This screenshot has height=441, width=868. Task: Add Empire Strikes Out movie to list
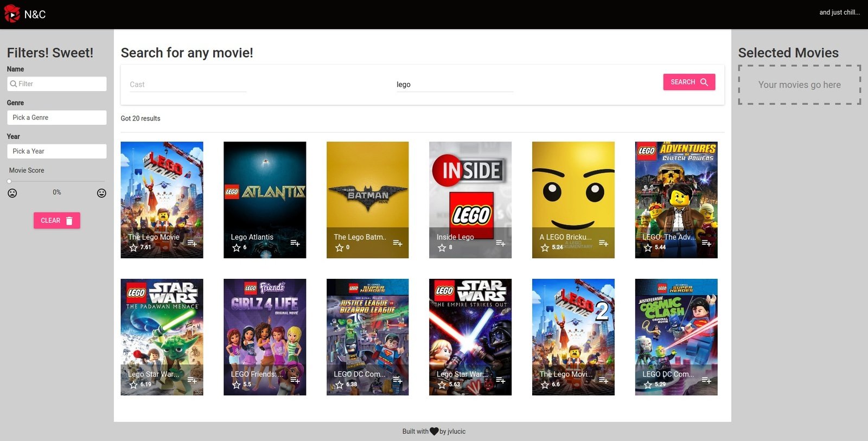coord(501,380)
